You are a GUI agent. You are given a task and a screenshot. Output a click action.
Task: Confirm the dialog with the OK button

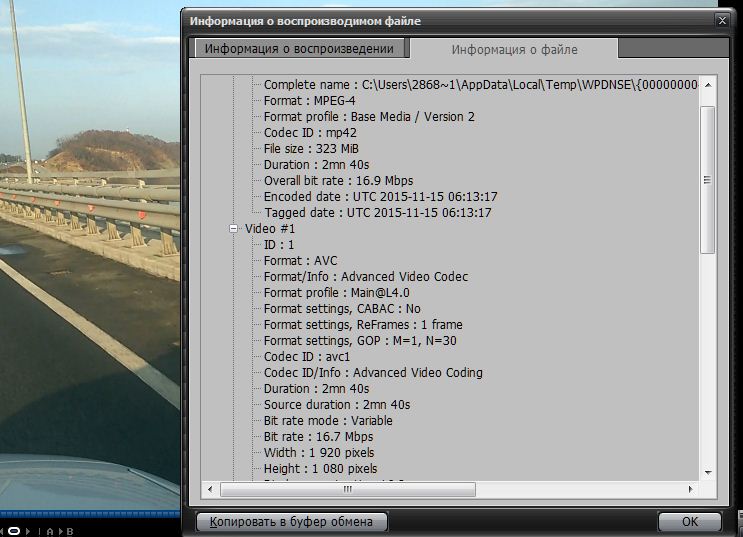click(x=689, y=521)
